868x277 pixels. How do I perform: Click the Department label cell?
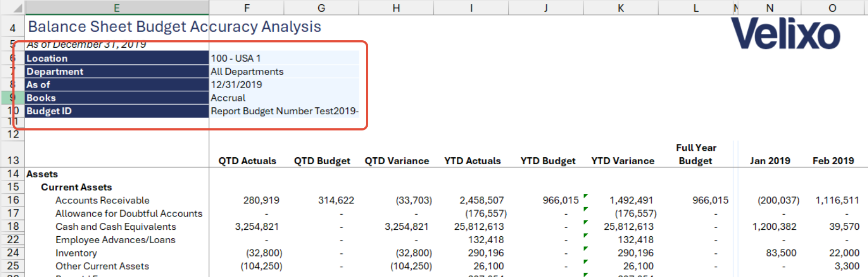pyautogui.click(x=117, y=71)
